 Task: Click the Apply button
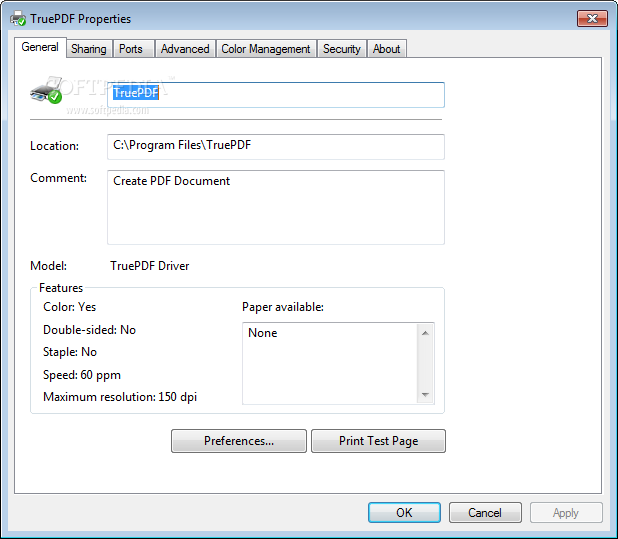point(566,513)
